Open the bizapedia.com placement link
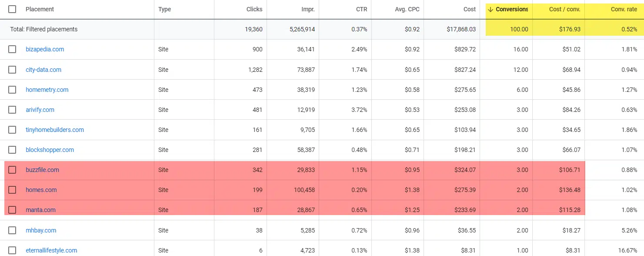 (45, 49)
